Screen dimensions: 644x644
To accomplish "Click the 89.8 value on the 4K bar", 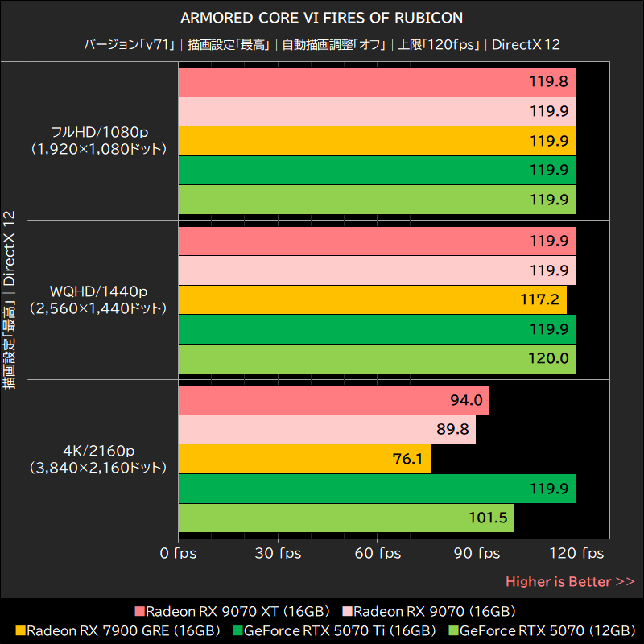I will click(452, 429).
